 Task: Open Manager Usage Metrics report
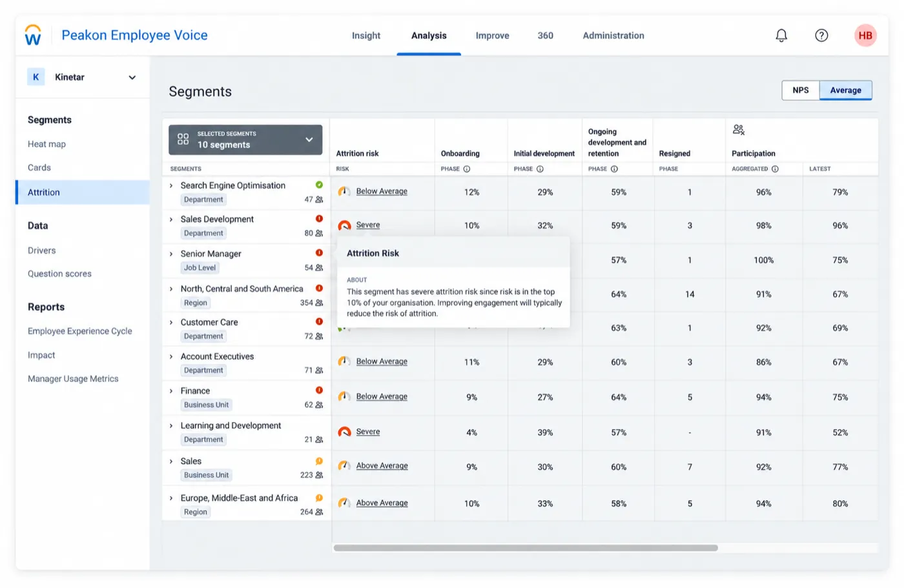tap(73, 379)
